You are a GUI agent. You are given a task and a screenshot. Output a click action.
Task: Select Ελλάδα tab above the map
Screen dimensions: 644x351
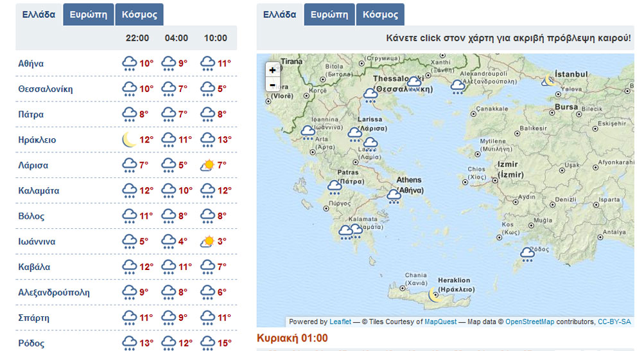pyautogui.click(x=280, y=14)
